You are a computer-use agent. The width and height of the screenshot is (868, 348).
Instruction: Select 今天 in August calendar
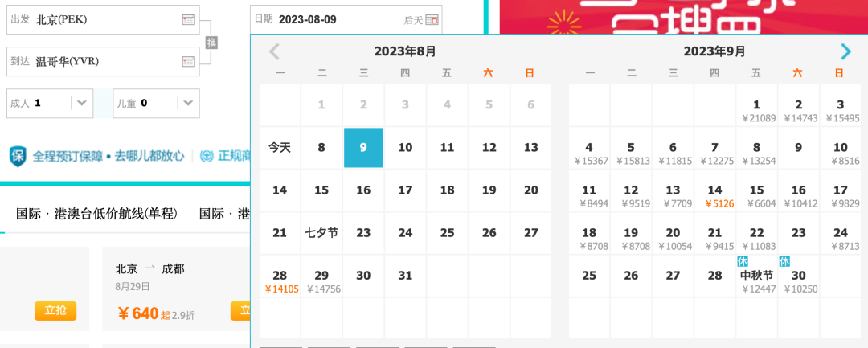coord(280,148)
